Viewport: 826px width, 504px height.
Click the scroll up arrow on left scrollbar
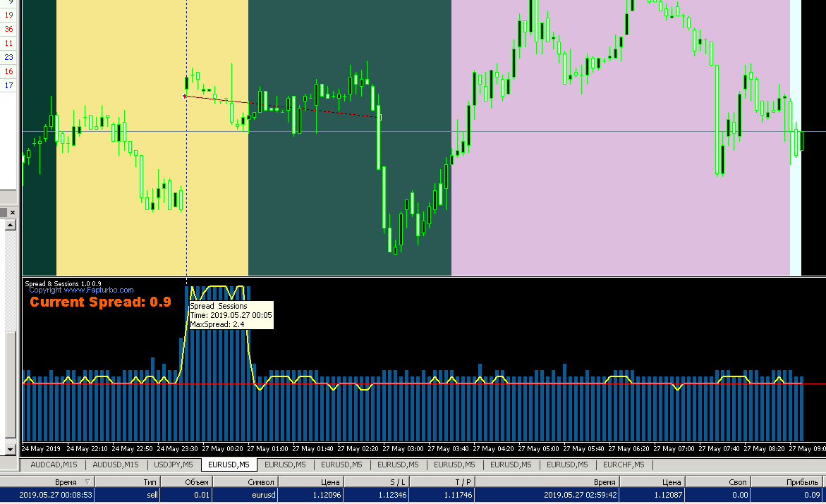coord(11,225)
